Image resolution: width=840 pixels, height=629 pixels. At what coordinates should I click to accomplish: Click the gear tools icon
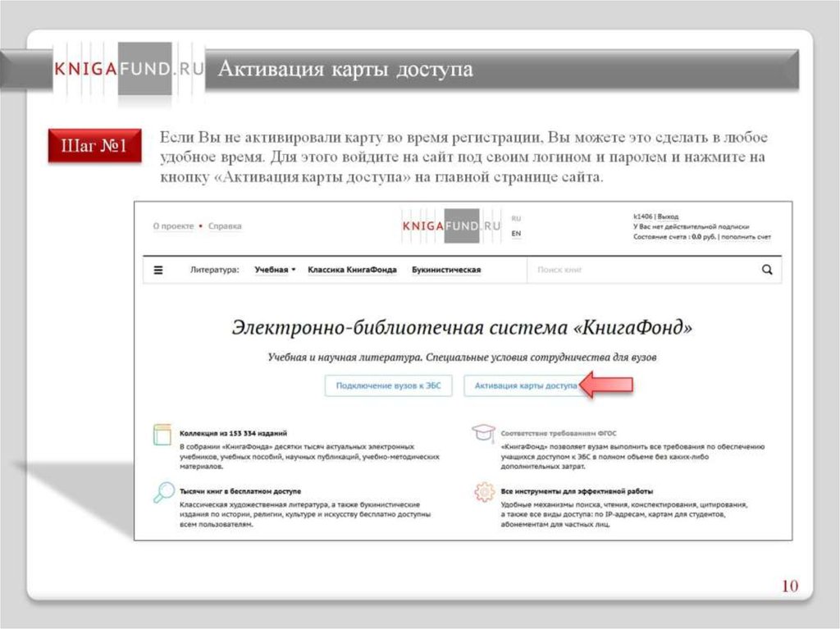(x=483, y=492)
